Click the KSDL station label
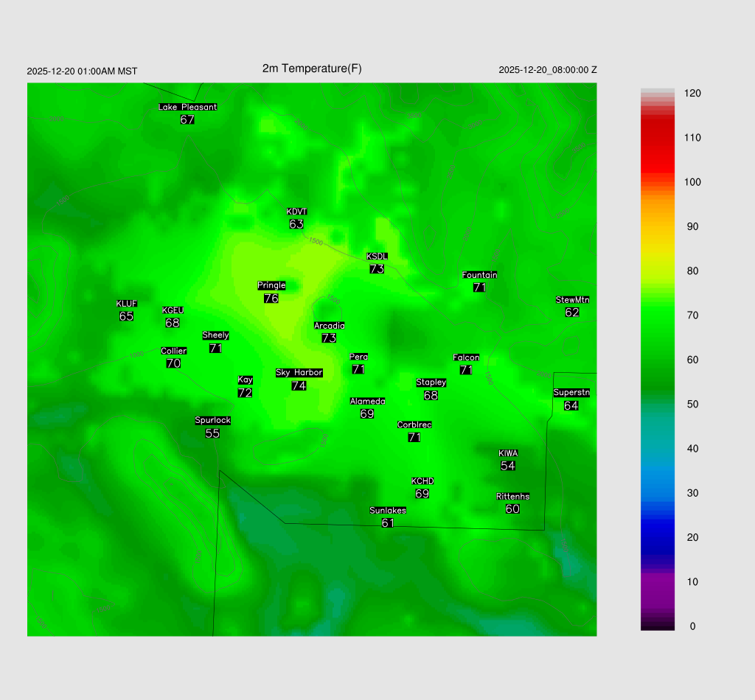The width and height of the screenshot is (755, 700). (x=377, y=256)
